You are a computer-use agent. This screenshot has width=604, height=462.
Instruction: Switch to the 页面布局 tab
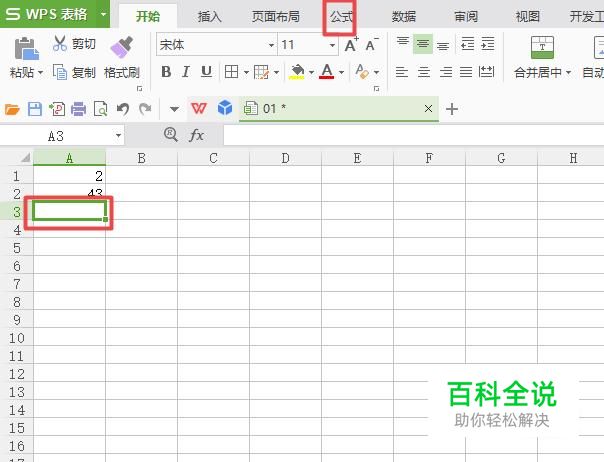(275, 17)
